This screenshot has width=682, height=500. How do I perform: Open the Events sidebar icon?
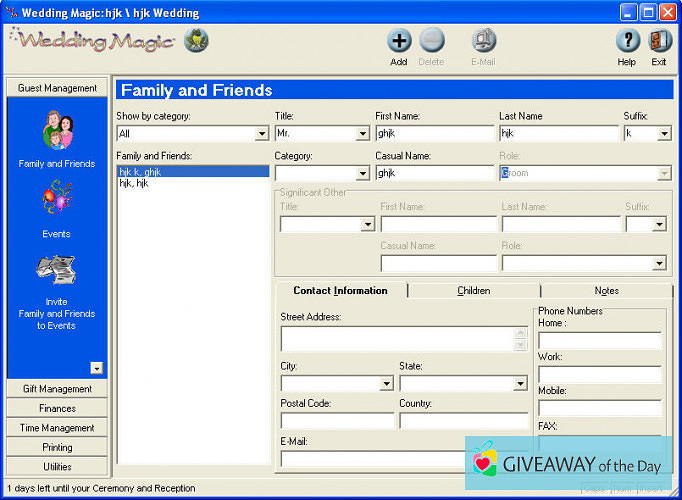tap(57, 200)
